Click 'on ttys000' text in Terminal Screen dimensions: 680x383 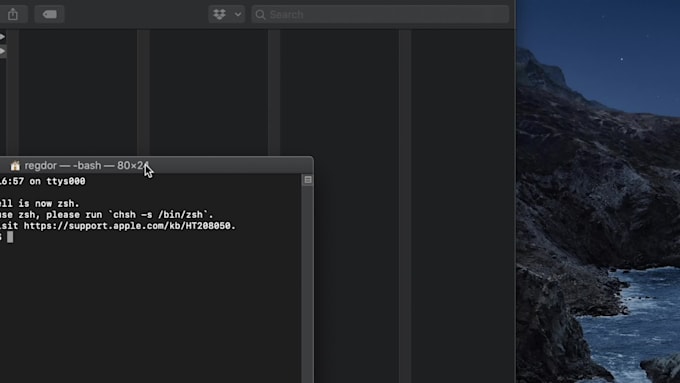(x=57, y=181)
